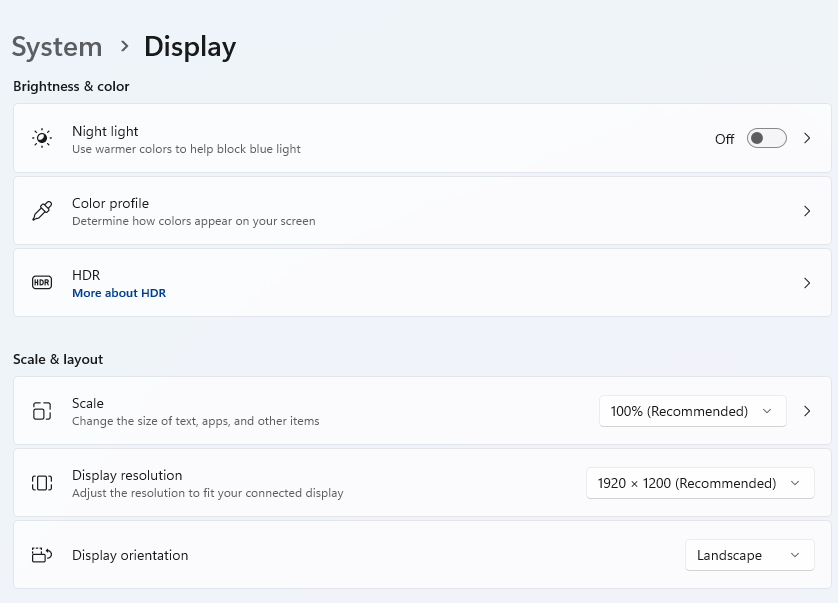
Task: Open HDR settings via right chevron
Action: click(807, 283)
